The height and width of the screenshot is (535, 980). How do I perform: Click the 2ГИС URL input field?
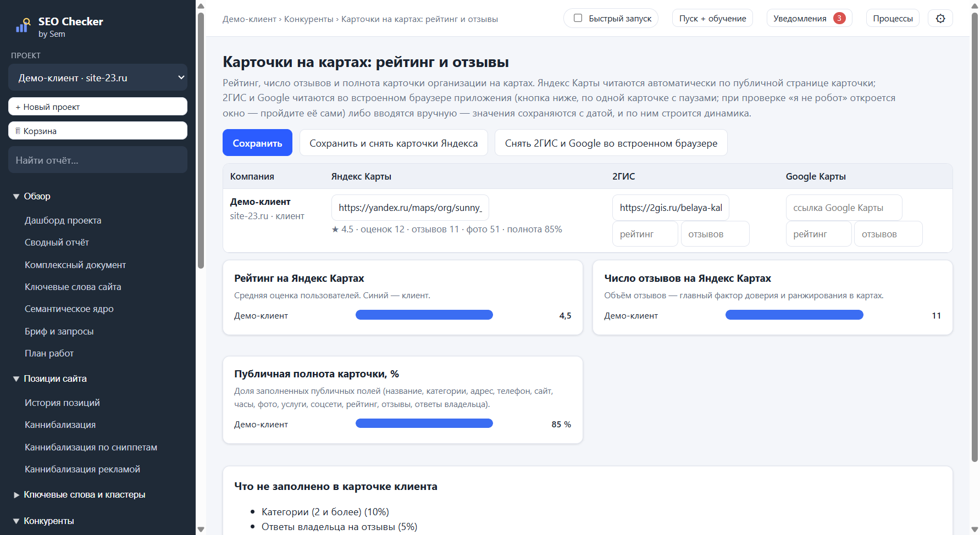coord(671,208)
